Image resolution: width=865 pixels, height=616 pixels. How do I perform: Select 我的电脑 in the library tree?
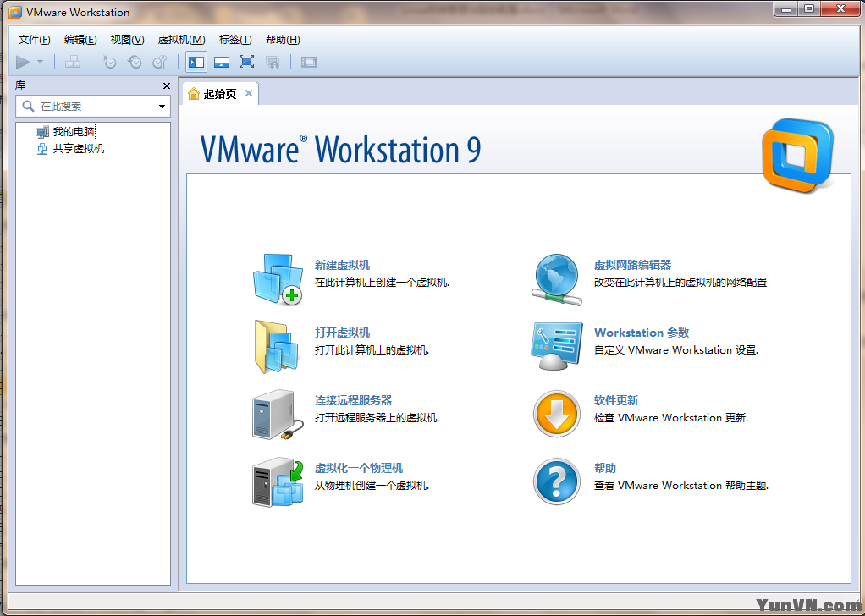tap(74, 132)
